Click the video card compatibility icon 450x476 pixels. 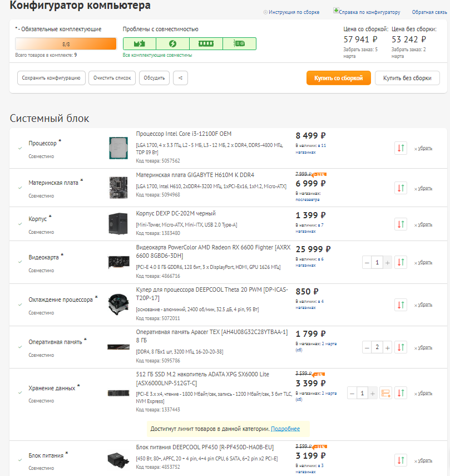(x=239, y=44)
